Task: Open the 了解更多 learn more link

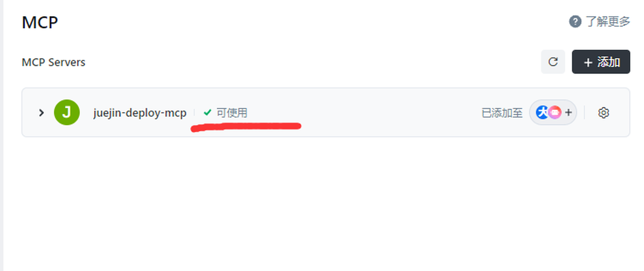Action: tap(608, 21)
